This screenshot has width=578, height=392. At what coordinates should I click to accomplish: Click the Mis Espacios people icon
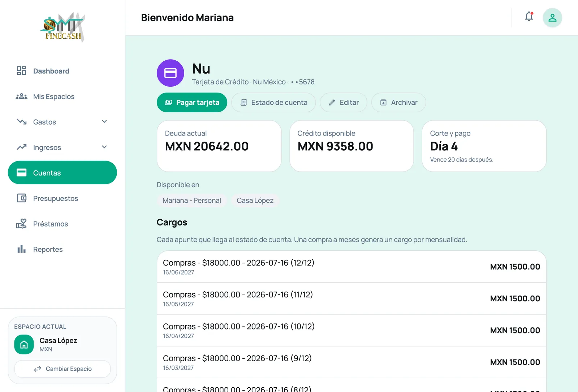pos(22,96)
